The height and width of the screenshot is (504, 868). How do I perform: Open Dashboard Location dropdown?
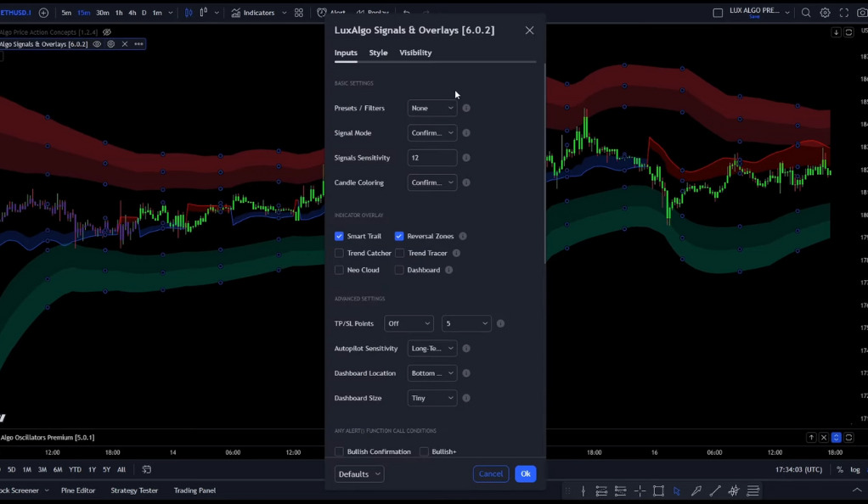pyautogui.click(x=432, y=373)
